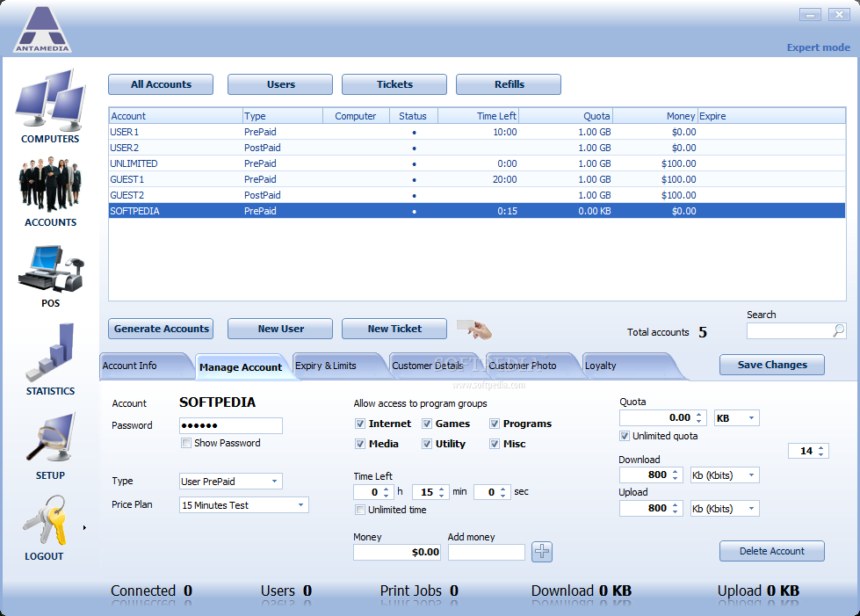Viewport: 860px width, 616px height.
Task: Click into the Password field
Action: (x=231, y=425)
